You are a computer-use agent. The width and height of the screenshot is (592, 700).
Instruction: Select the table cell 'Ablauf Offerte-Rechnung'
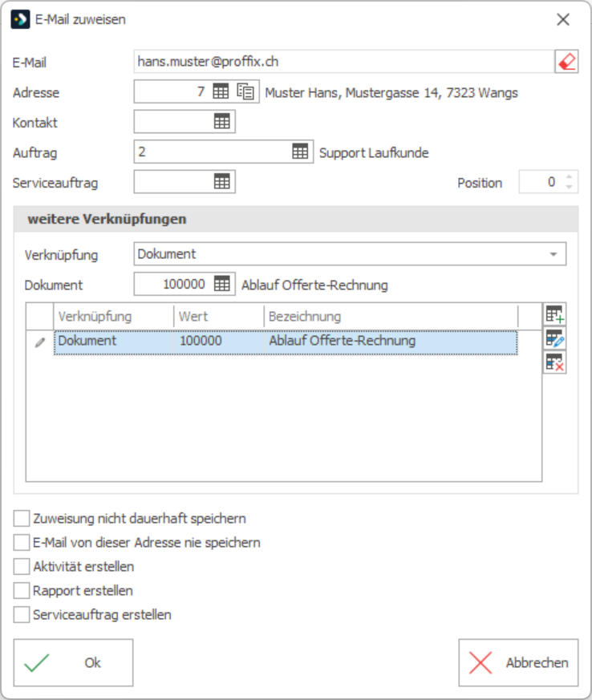pos(391,342)
